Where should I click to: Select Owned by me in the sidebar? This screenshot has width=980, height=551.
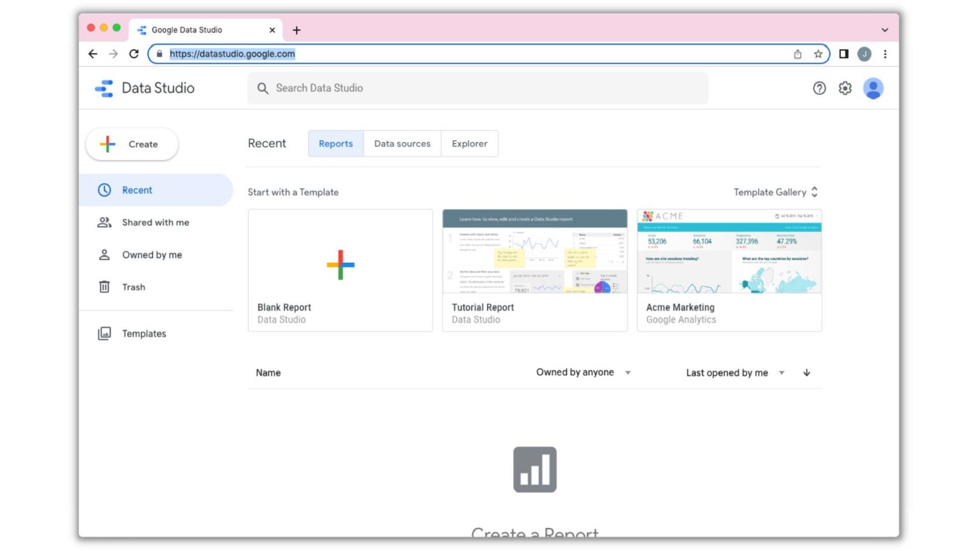tap(156, 255)
